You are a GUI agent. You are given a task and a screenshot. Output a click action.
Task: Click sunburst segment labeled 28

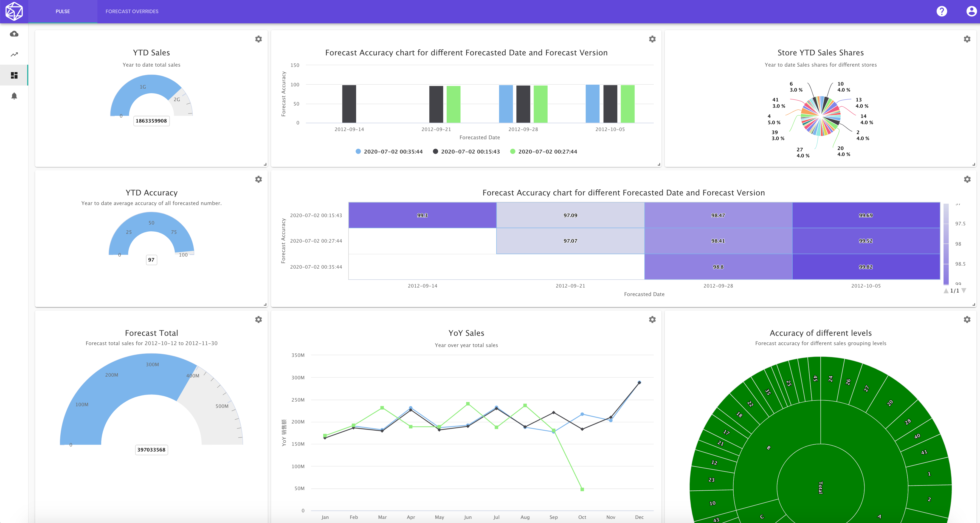(908, 422)
